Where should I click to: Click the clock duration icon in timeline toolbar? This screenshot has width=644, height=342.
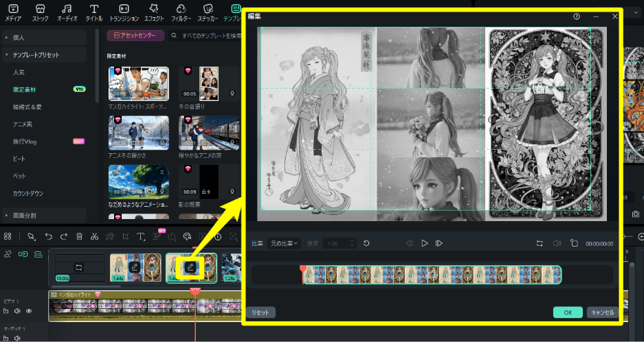click(218, 236)
